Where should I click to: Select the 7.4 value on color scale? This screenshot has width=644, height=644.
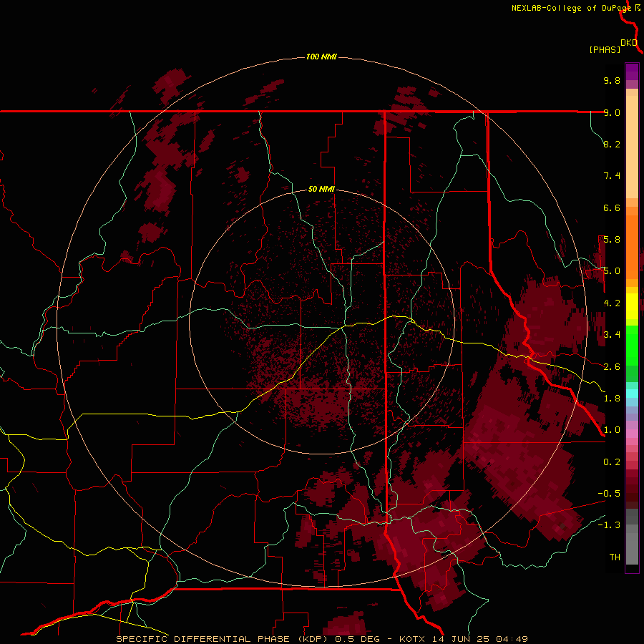pos(612,176)
